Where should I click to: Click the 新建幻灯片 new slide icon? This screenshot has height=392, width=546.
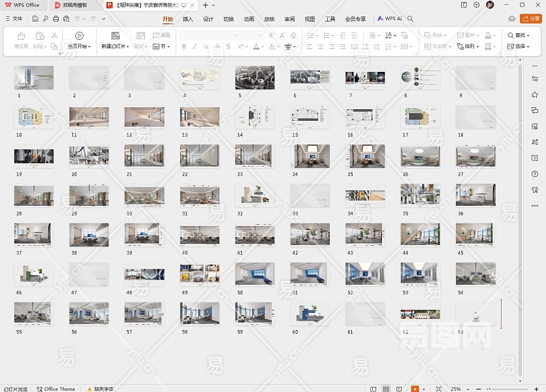pyautogui.click(x=116, y=35)
